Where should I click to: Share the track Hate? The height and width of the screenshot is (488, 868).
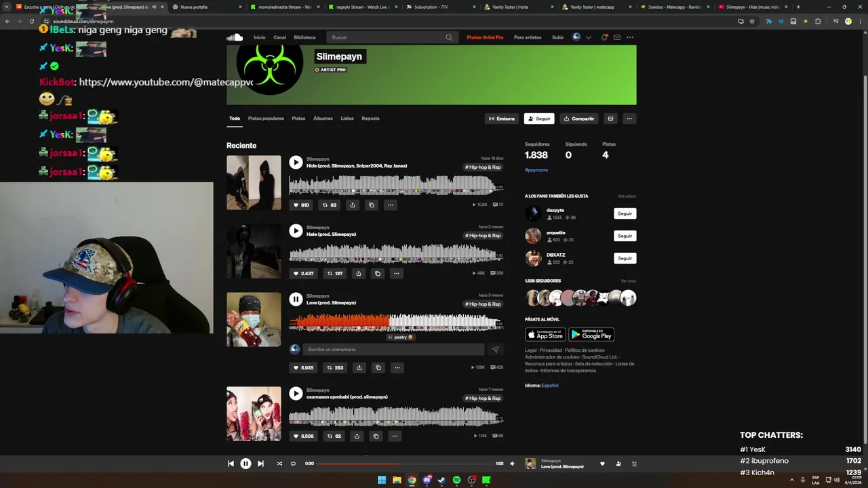[x=359, y=273]
